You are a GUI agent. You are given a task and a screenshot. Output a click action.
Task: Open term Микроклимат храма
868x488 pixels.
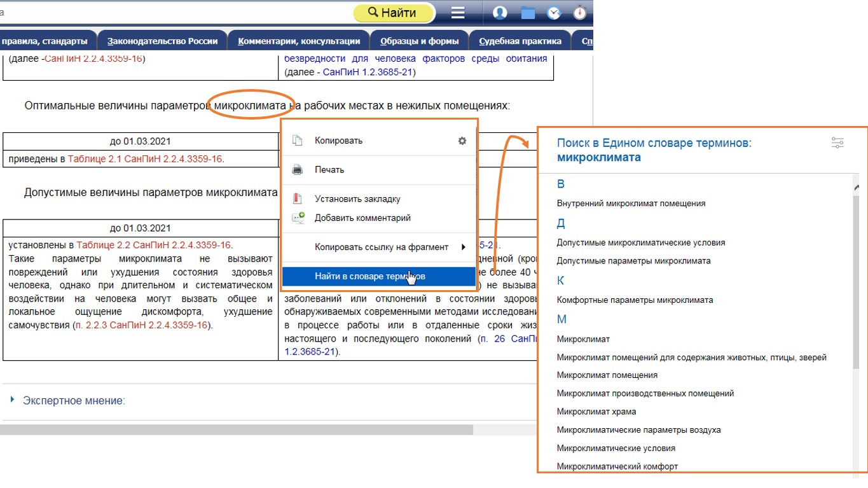click(596, 412)
